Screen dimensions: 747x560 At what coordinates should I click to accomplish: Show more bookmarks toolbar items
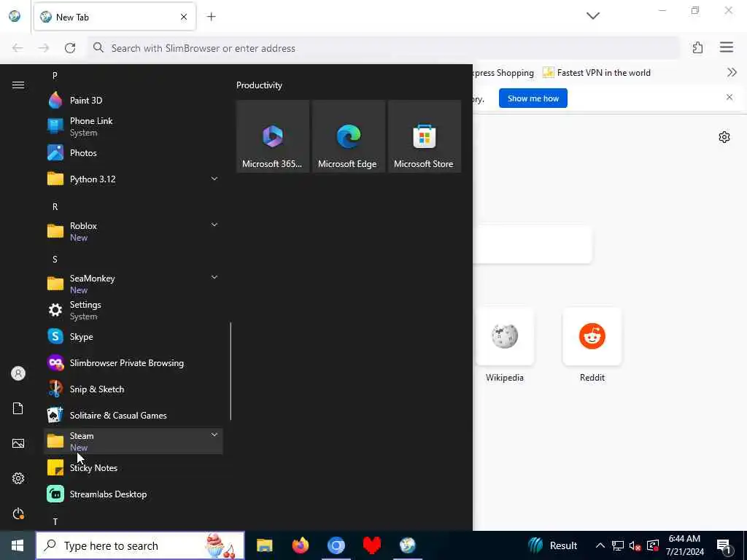pyautogui.click(x=732, y=72)
